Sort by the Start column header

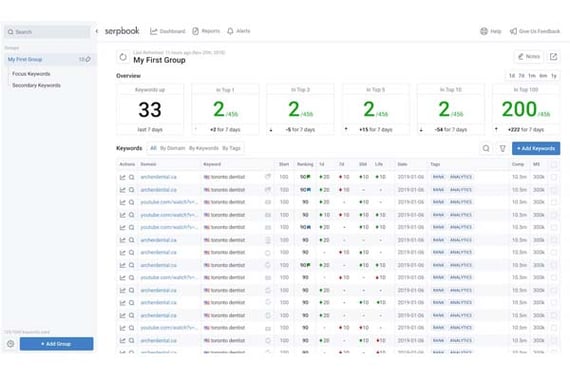[x=284, y=164]
